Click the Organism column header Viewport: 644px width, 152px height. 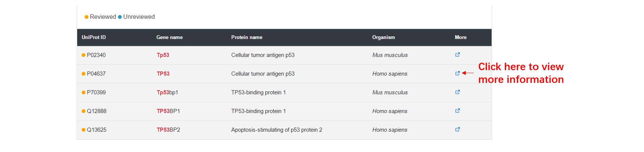(x=383, y=37)
